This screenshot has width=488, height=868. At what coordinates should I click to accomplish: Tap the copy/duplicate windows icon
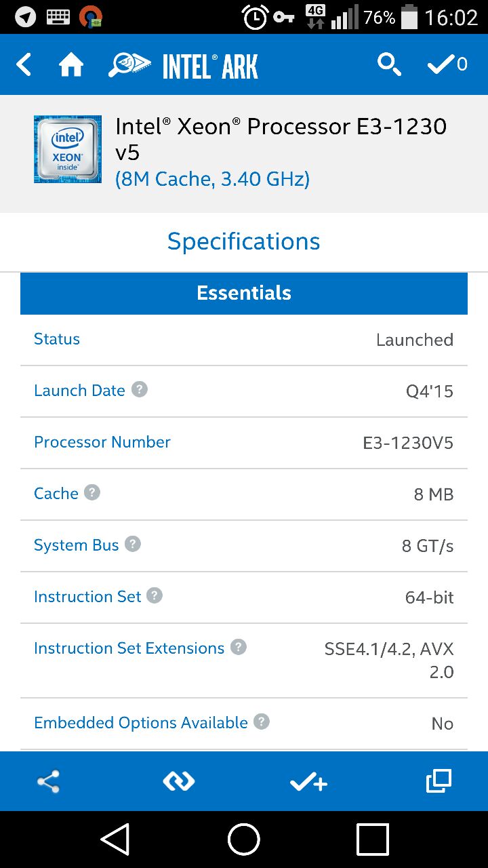[439, 782]
